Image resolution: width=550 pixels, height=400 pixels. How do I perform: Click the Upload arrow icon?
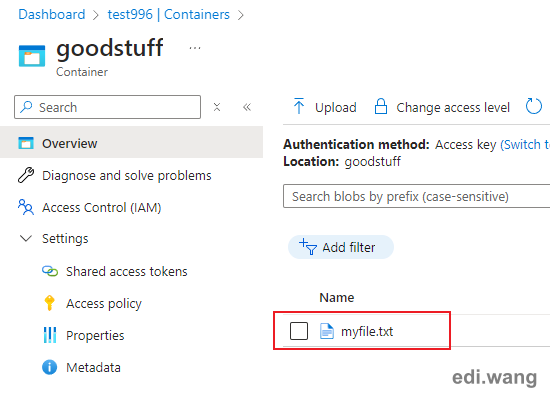click(299, 106)
